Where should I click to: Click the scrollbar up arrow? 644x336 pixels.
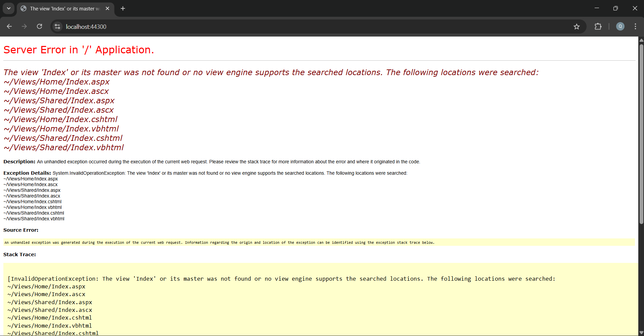pos(641,40)
